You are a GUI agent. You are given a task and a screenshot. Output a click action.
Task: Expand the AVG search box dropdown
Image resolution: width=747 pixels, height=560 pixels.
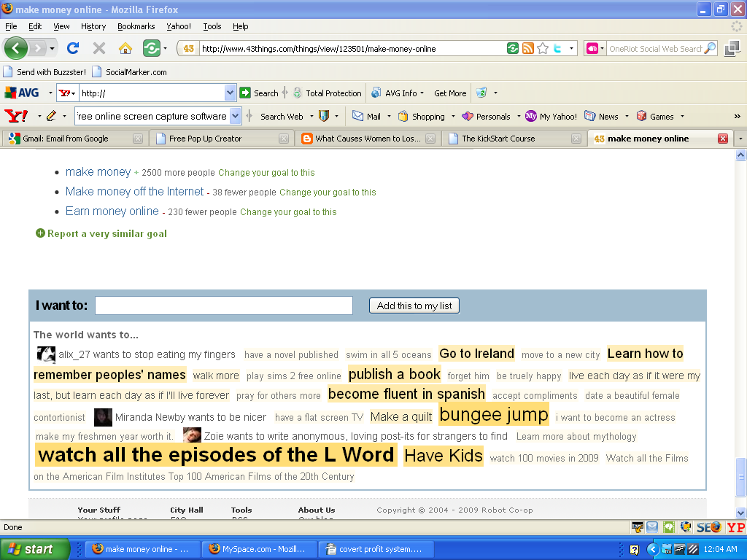(x=230, y=93)
